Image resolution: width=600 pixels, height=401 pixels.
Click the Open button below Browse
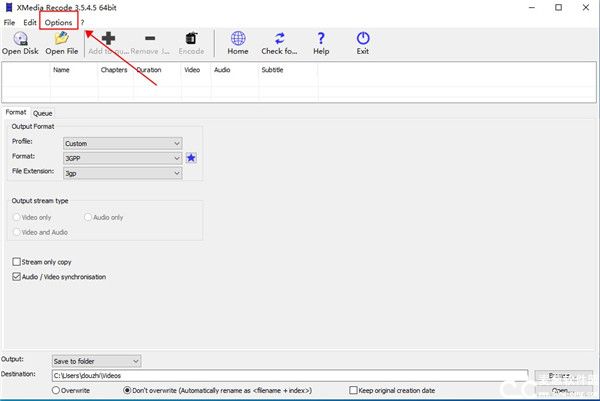[x=563, y=391]
